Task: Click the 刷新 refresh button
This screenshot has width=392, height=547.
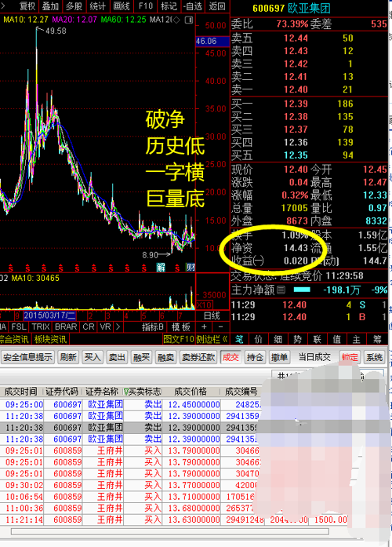Action: 68,357
